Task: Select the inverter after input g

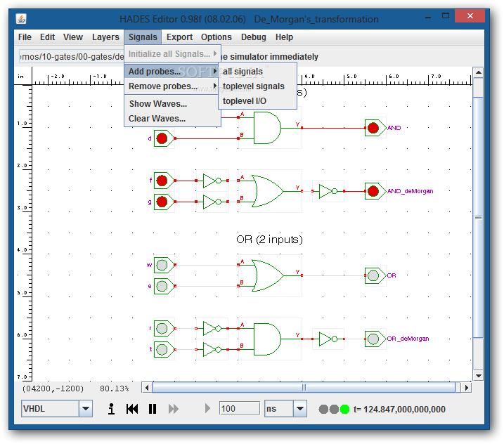Action: [212, 202]
